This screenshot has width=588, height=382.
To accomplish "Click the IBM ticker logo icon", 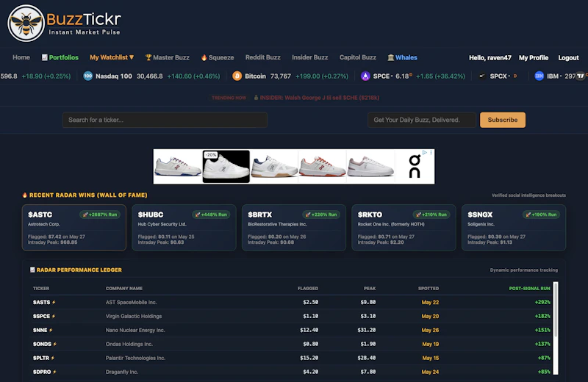I will click(x=539, y=76).
